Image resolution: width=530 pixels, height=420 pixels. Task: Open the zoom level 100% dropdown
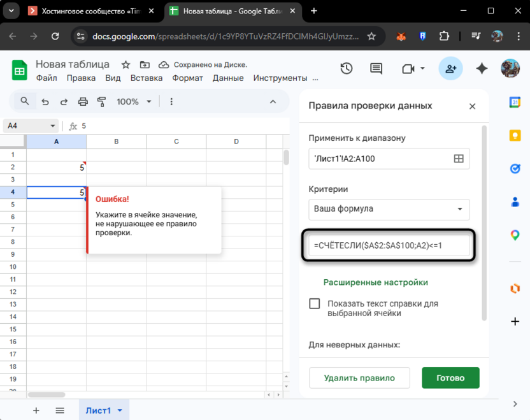click(x=132, y=101)
